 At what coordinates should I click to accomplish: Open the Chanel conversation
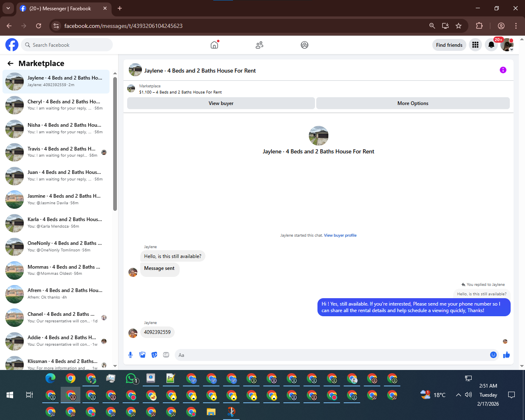coord(56,318)
